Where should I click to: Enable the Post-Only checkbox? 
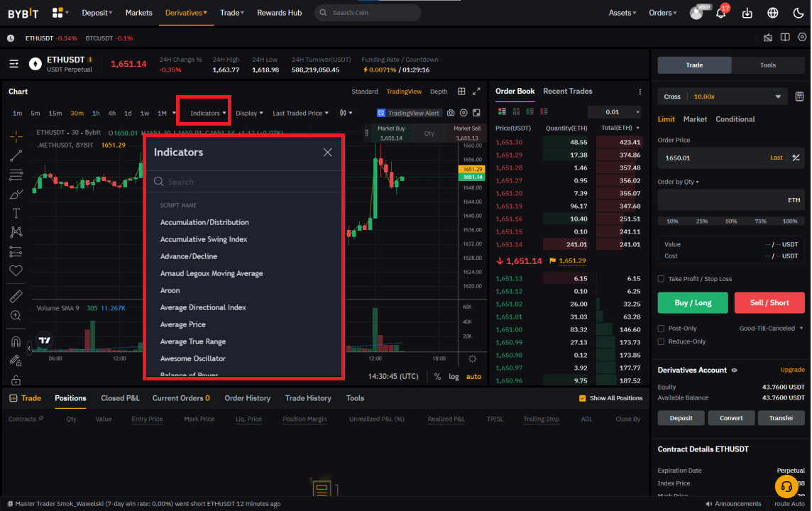tap(661, 328)
